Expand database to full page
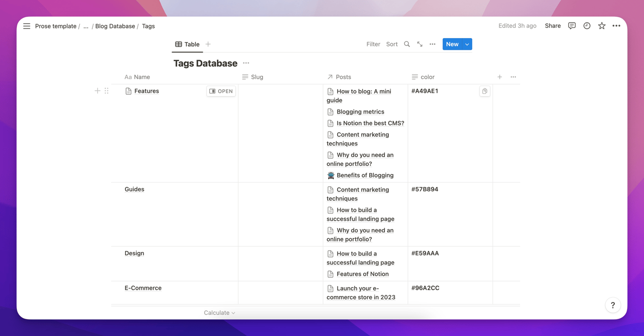This screenshot has width=644, height=336. point(420,44)
